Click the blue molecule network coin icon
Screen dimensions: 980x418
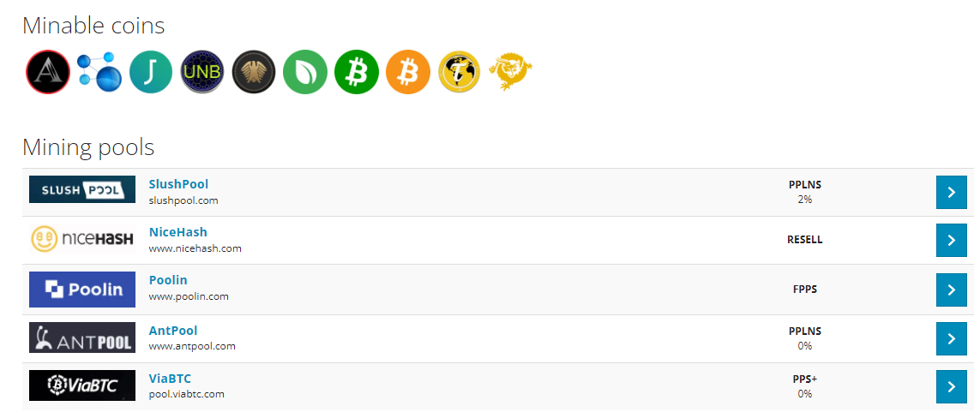pos(99,73)
